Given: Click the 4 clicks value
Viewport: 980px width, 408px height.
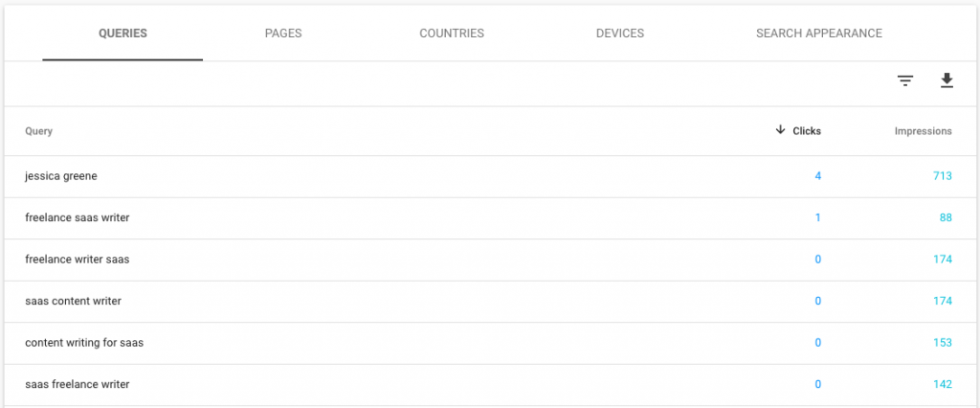Looking at the screenshot, I should tap(817, 176).
